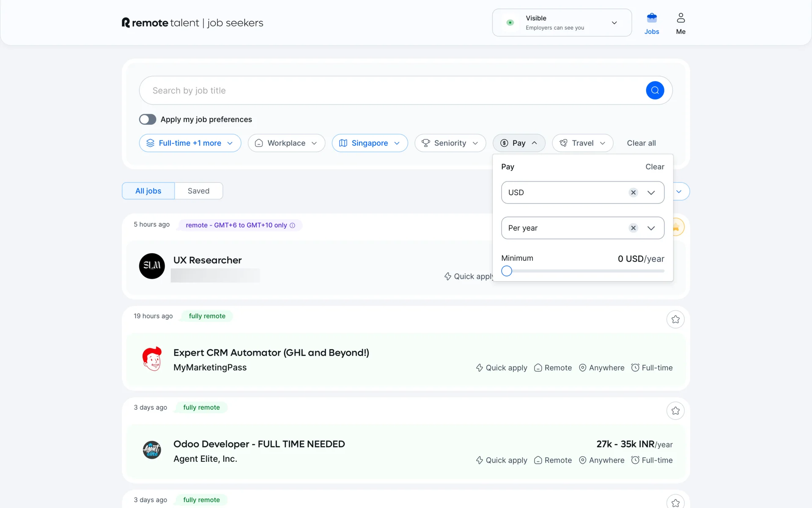This screenshot has height=508, width=812.
Task: Save the Expert CRM Automator job with star
Action: coord(675,319)
